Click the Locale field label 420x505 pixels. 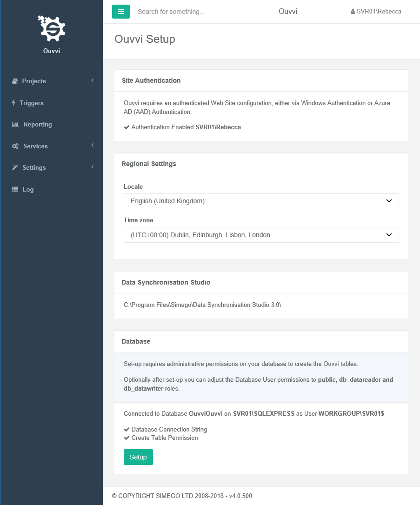point(133,187)
